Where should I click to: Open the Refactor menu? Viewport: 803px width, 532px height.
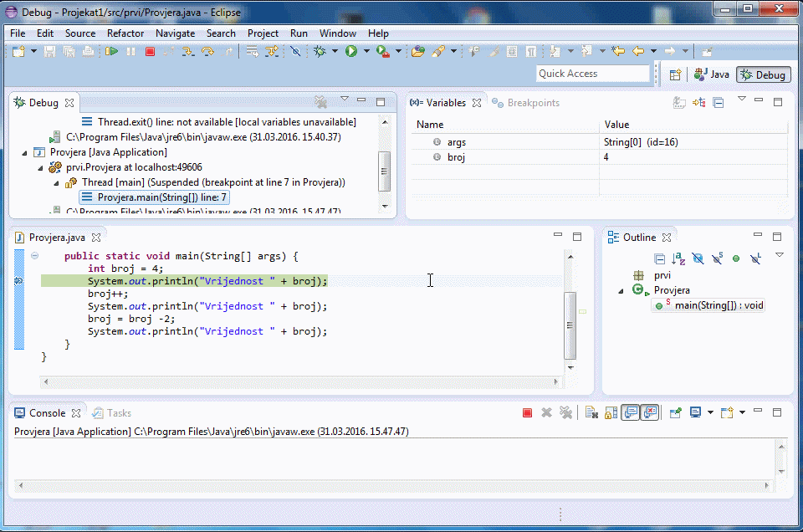(125, 33)
